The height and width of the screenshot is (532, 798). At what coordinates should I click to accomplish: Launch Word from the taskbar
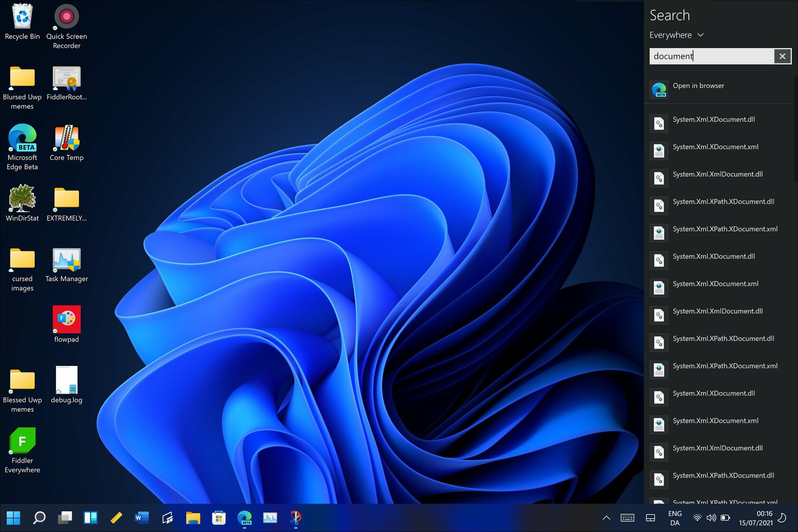pyautogui.click(x=142, y=517)
